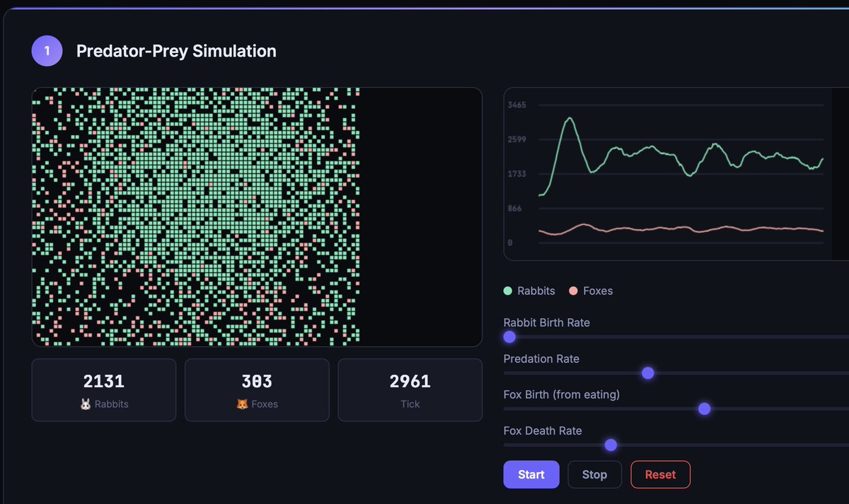
Task: Click the 1733 axis label
Action: (516, 174)
